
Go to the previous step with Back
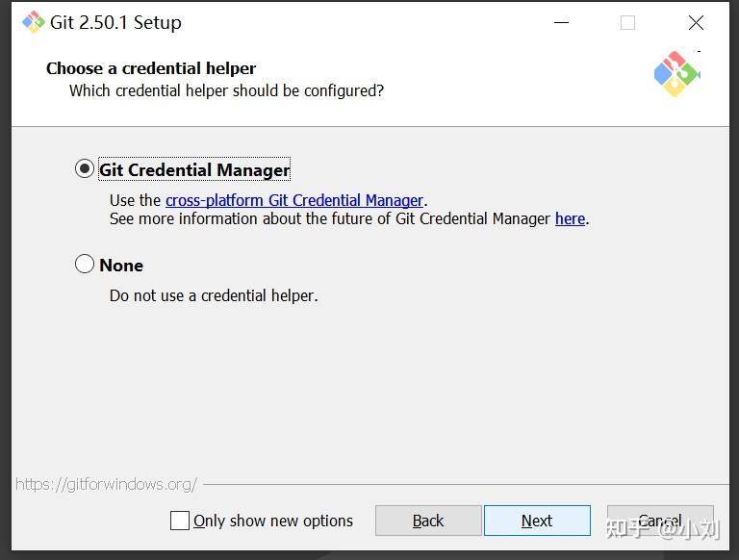428,521
